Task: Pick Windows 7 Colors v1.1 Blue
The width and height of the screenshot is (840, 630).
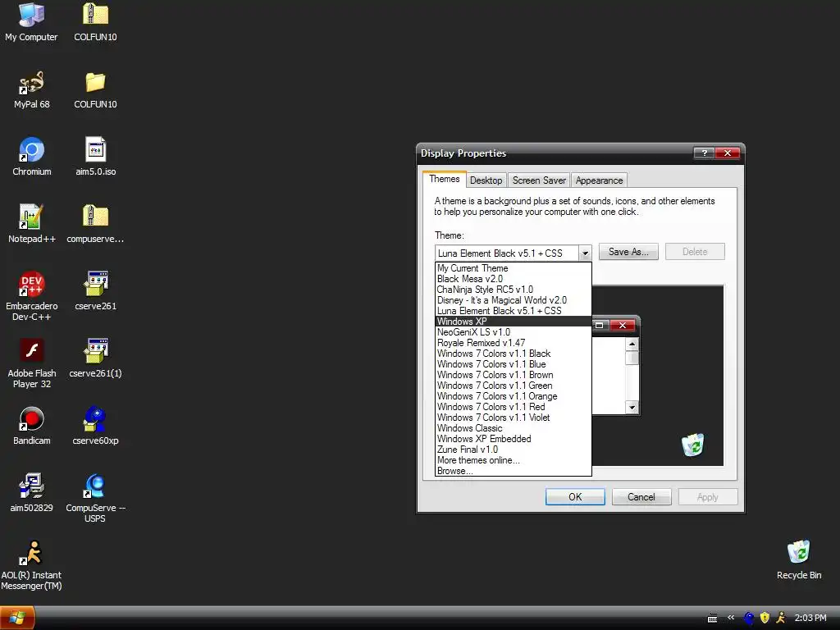Action: point(514,364)
